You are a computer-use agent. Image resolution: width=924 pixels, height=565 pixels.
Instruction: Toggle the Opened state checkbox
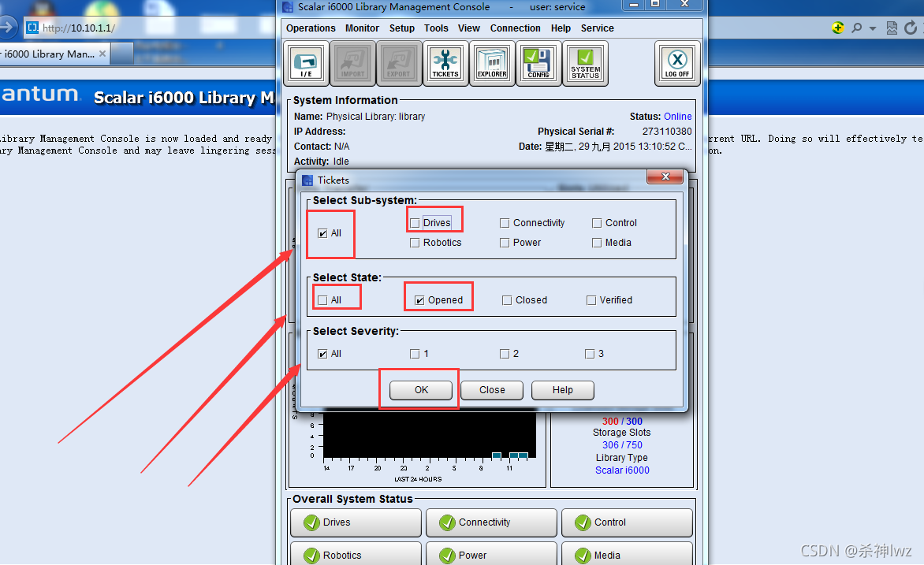pyautogui.click(x=419, y=300)
